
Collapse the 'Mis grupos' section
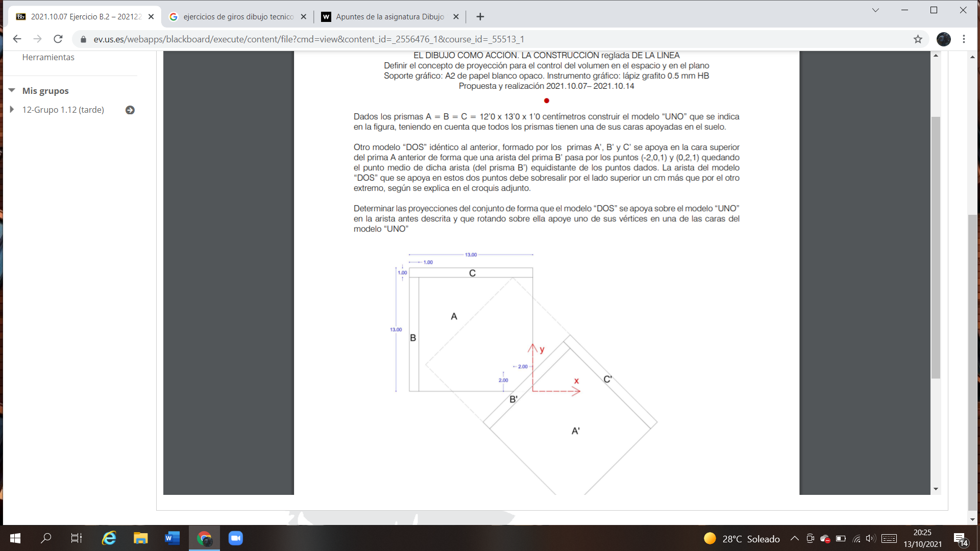point(12,90)
